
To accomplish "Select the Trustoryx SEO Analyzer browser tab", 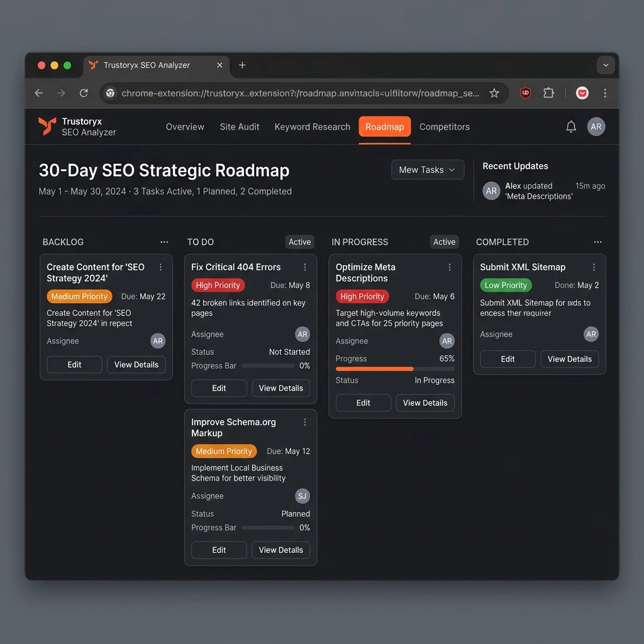I will (157, 65).
